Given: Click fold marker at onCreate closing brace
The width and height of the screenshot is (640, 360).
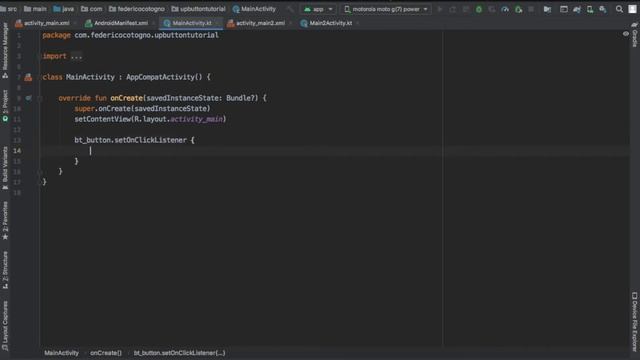Looking at the screenshot, I should (40, 172).
